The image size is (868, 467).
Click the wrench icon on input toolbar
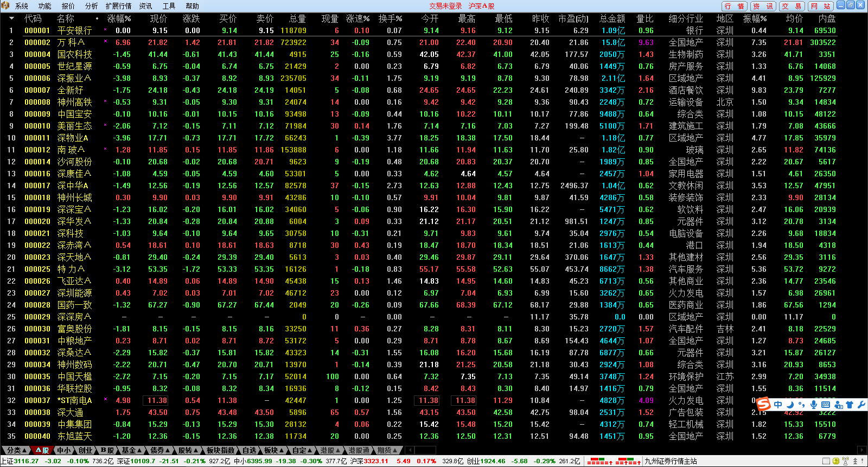tap(861, 405)
